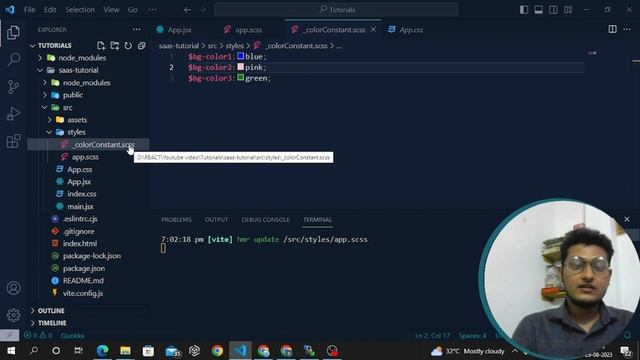Viewport: 640px width, 360px height.
Task: Select the Terminal panel tab
Action: click(318, 220)
